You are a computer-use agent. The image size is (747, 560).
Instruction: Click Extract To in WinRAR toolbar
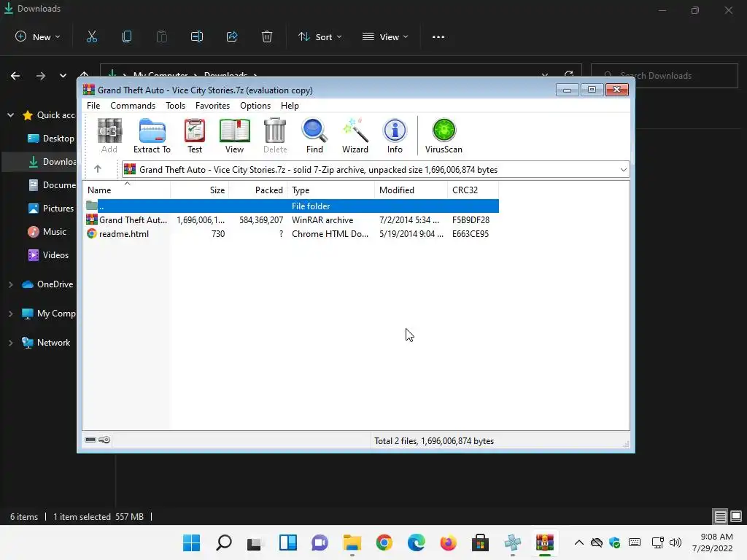coord(152,136)
